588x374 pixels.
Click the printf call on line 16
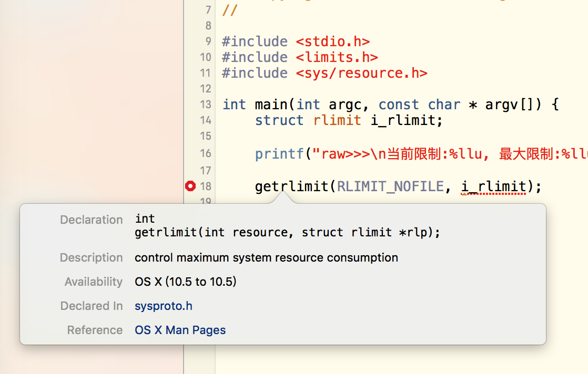pyautogui.click(x=279, y=153)
